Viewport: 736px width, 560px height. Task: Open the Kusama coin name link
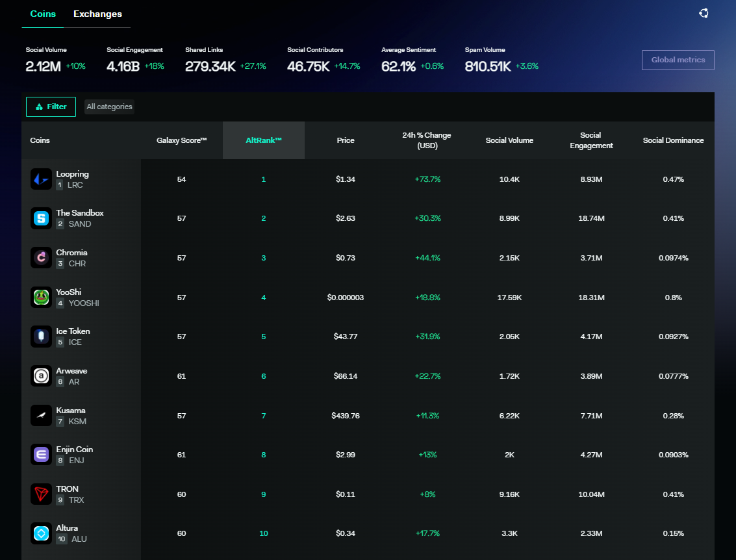(x=70, y=410)
